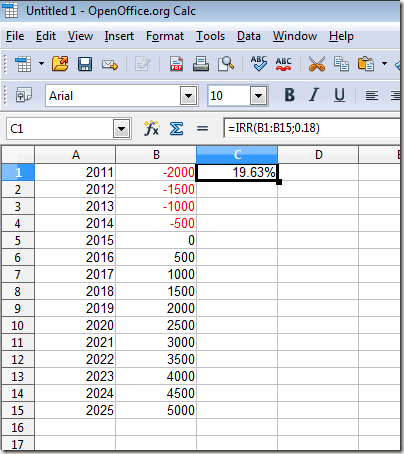Viewport: 404px width, 454px height.
Task: Select cell containing 2016
Action: (75, 257)
